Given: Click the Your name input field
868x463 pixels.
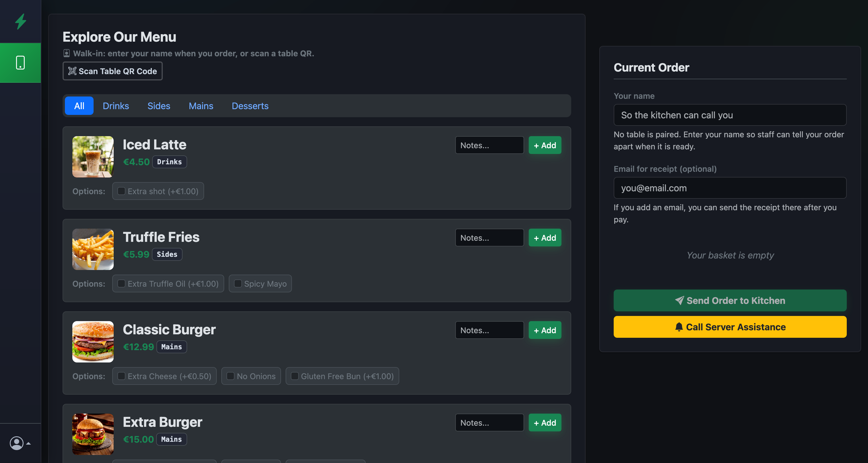Looking at the screenshot, I should (730, 115).
